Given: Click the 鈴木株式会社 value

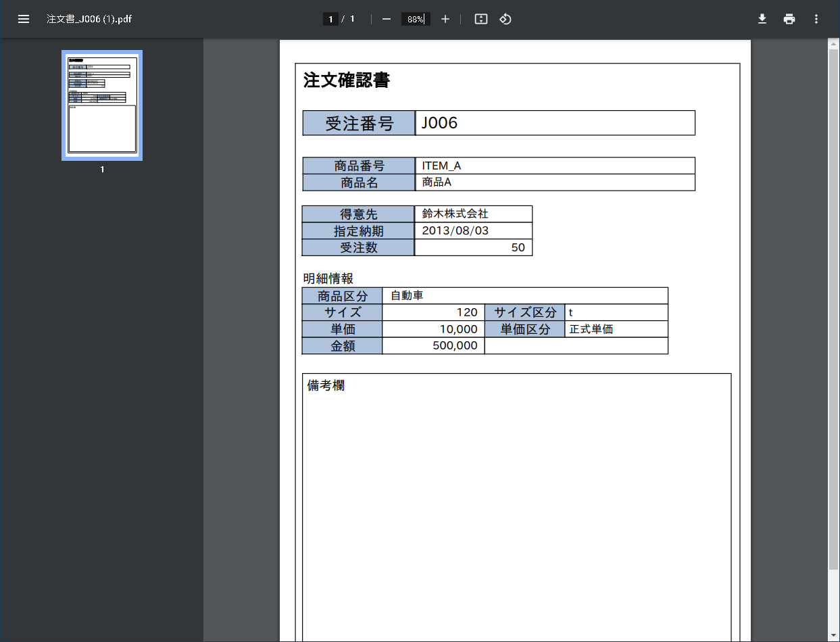Looking at the screenshot, I should click(x=455, y=214).
